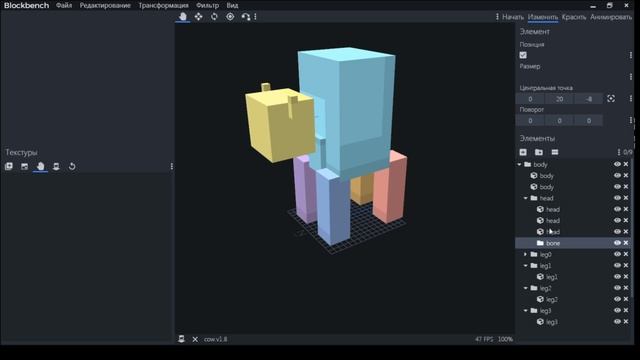The height and width of the screenshot is (360, 640).
Task: Select the Move tool hand icon in top toolbar
Action: [183, 17]
